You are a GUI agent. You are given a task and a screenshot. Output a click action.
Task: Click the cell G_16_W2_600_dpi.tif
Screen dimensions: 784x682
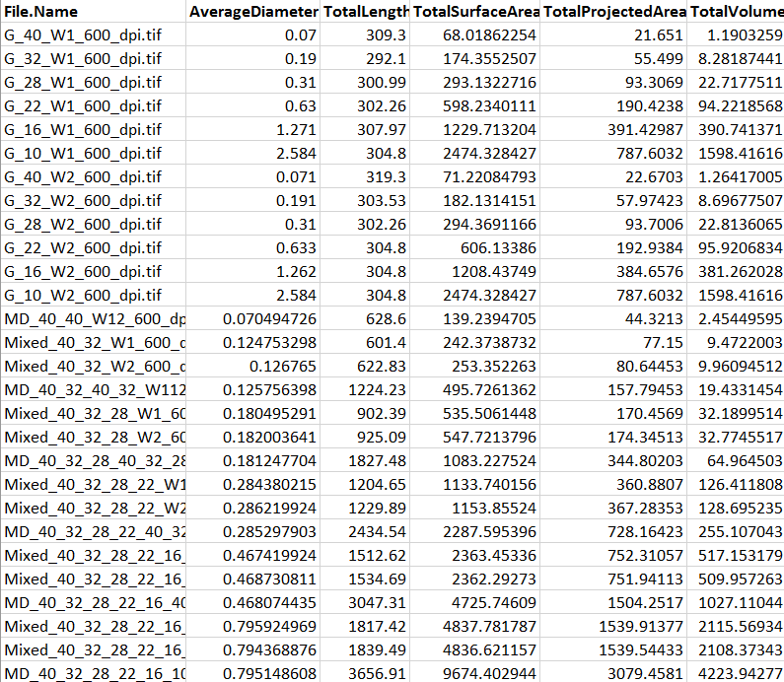coord(93,271)
